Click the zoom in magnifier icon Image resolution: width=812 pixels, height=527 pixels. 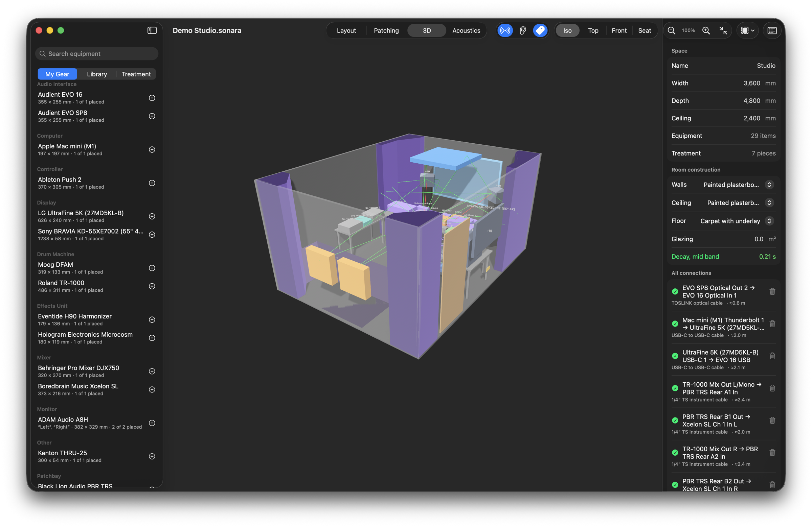coord(706,30)
